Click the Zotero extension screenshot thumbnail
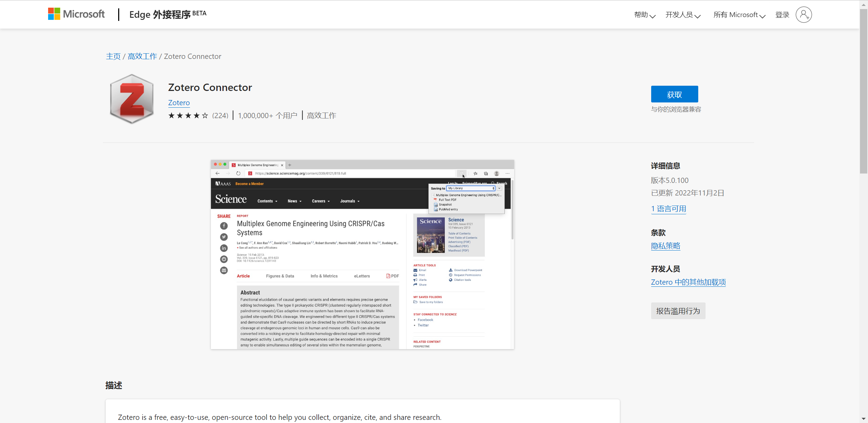 point(362,255)
